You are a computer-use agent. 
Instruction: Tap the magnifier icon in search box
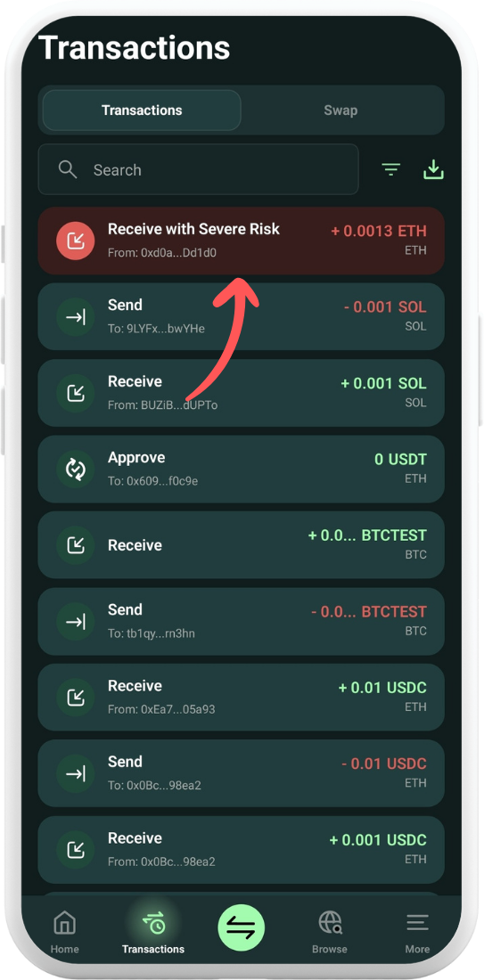click(x=68, y=169)
